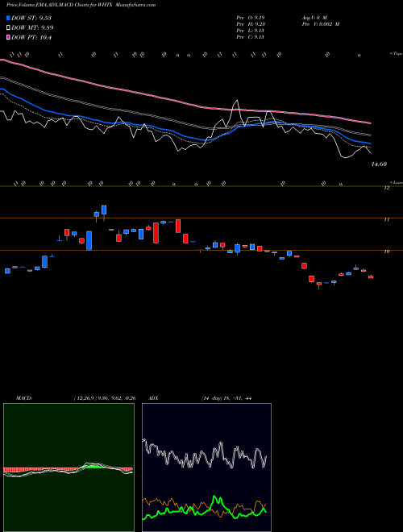
Task: Click the 'Pre H: 9.23' value
Action: coord(251,24)
